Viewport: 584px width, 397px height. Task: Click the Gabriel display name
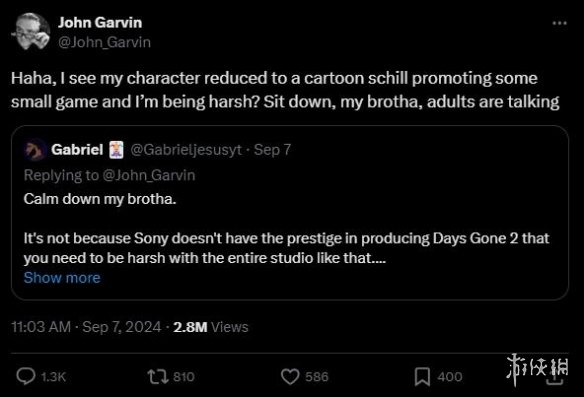[77, 150]
